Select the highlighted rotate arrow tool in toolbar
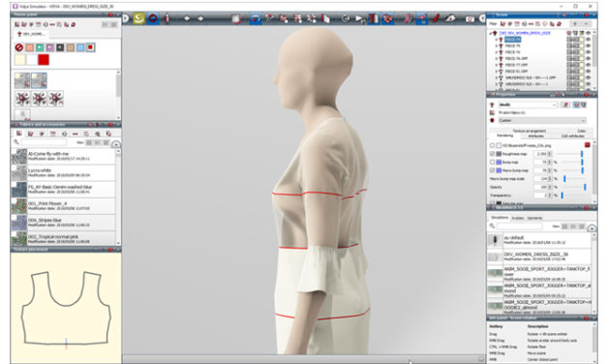This screenshot has width=607, height=364. pos(256,18)
